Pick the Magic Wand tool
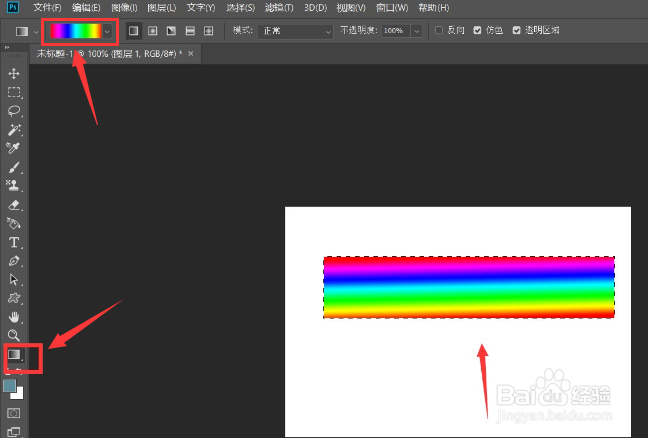Image resolution: width=648 pixels, height=438 pixels. coord(14,129)
